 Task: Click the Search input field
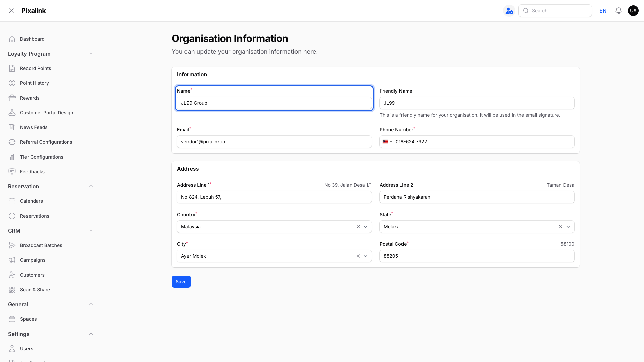(x=555, y=11)
